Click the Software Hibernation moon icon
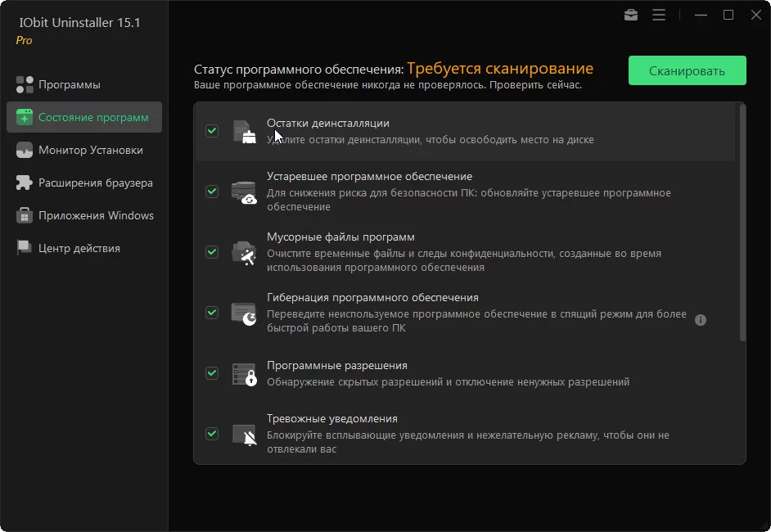Image resolution: width=771 pixels, height=532 pixels. pyautogui.click(x=243, y=313)
